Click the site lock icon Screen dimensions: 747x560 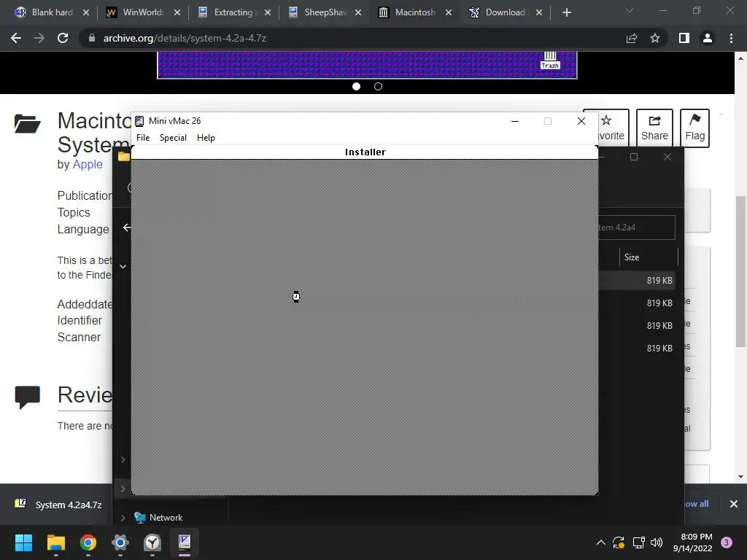[92, 38]
